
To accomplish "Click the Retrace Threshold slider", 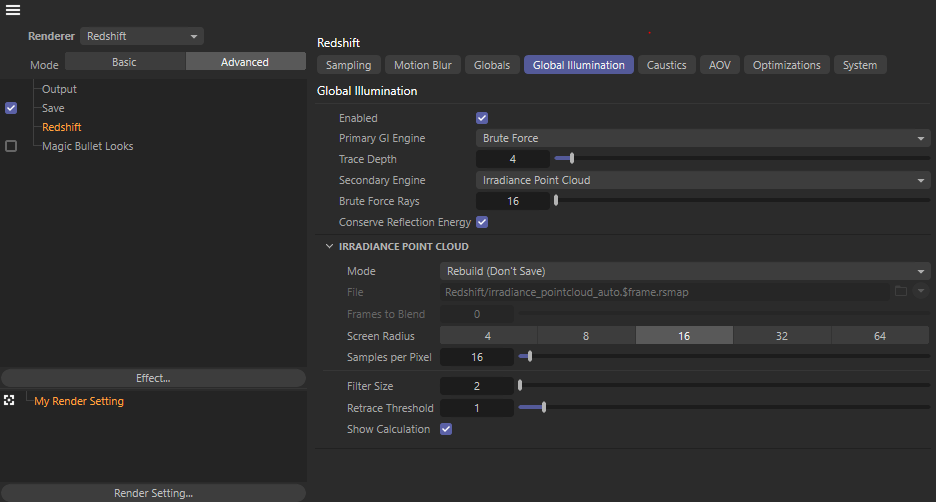I will 724,408.
